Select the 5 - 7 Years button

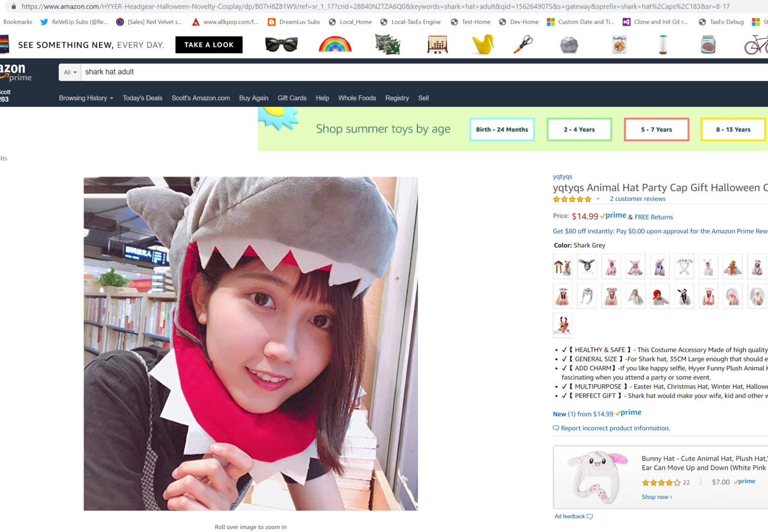point(657,130)
